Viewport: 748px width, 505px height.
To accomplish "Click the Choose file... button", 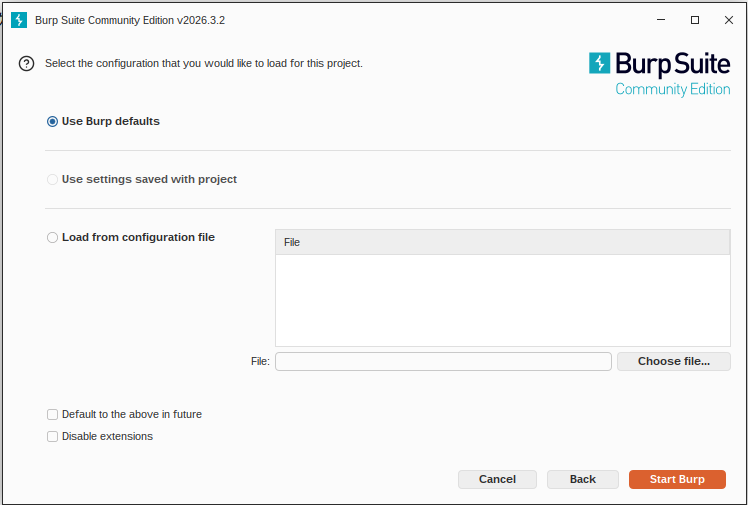I will click(x=674, y=361).
